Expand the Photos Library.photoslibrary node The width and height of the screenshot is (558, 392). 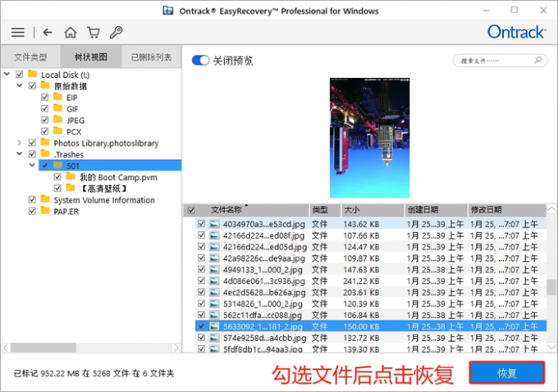coord(20,143)
